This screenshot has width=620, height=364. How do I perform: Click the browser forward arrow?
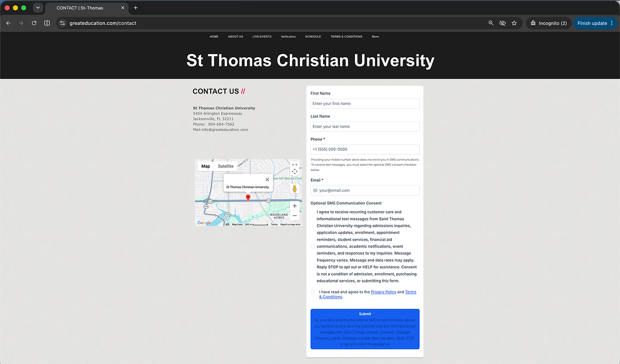21,23
